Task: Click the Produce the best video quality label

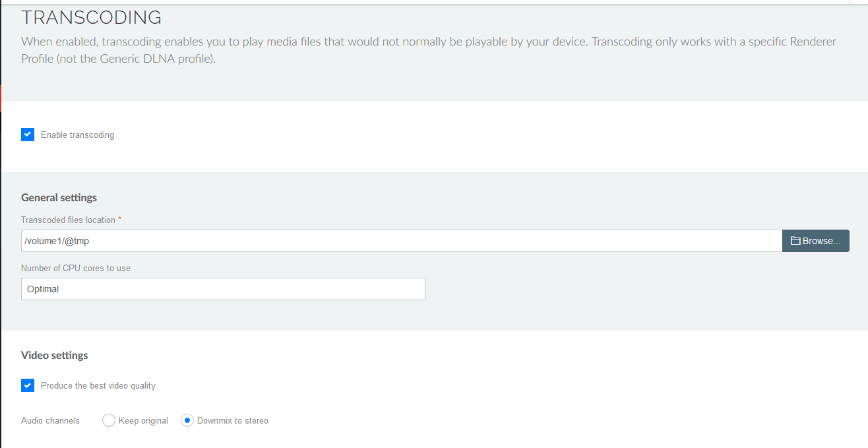Action: coord(98,386)
